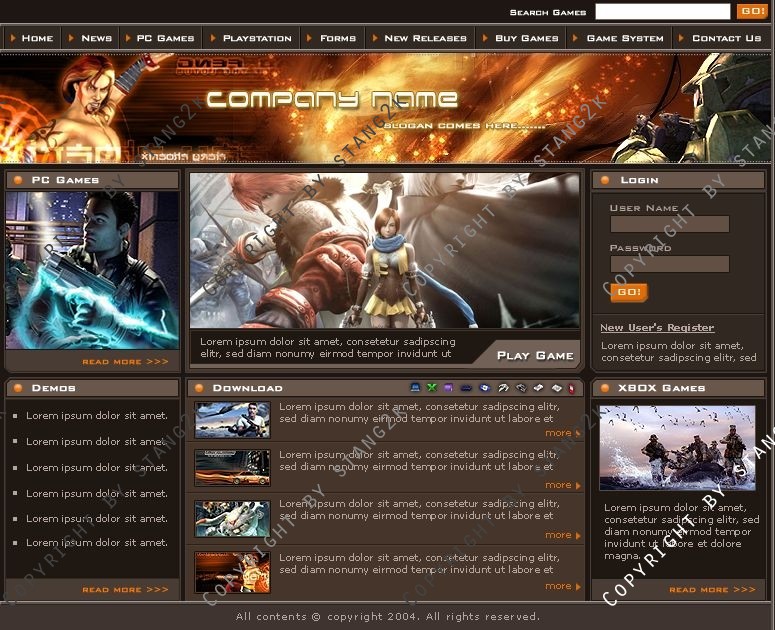Click the Play Game button on banner
The width and height of the screenshot is (775, 630).
[x=535, y=355]
